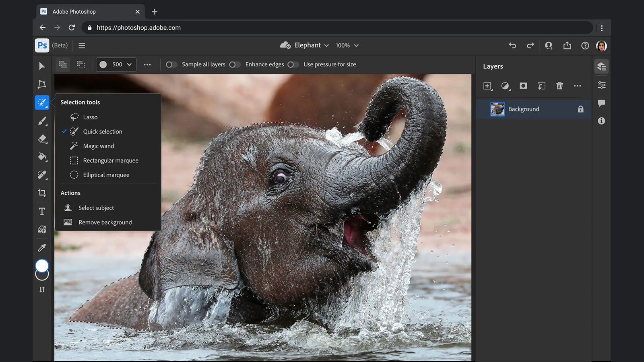
Task: Turn on Enhance edges
Action: (x=235, y=64)
